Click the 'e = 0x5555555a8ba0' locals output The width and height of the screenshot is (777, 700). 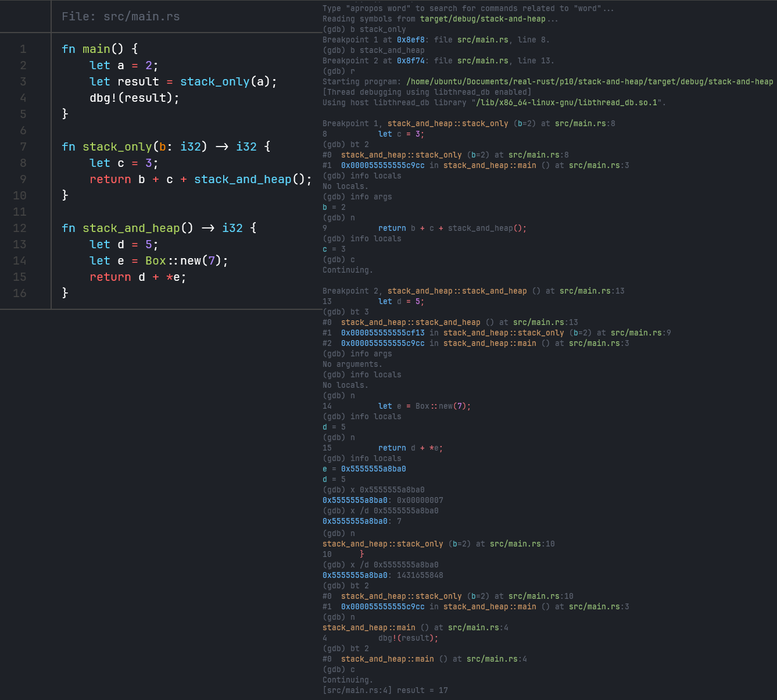coord(364,469)
